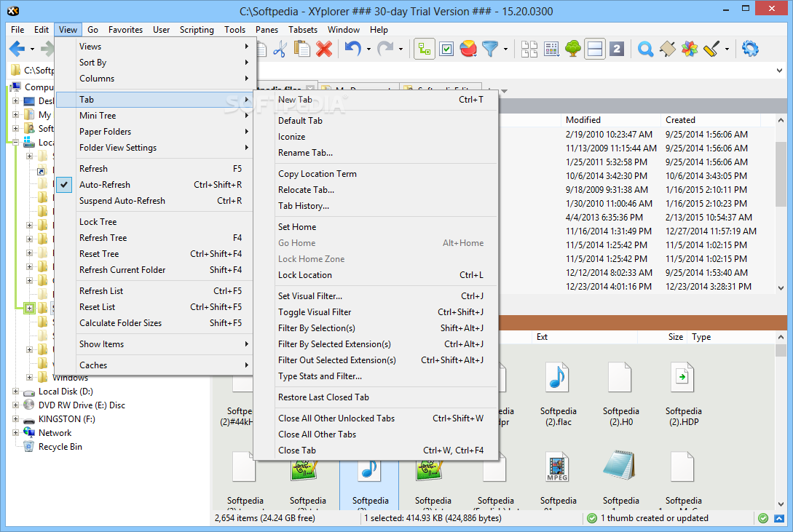Click the colorful pinwheel color filters icon

(690, 49)
